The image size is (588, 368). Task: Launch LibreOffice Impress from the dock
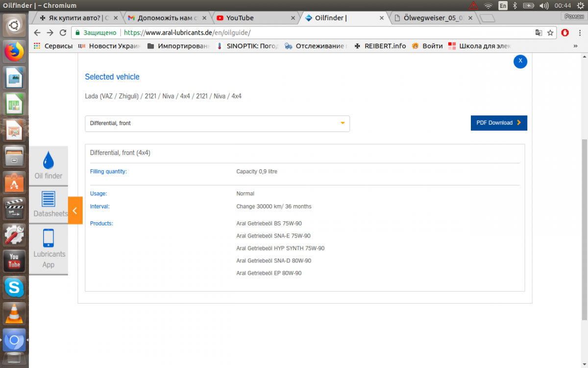tap(14, 131)
